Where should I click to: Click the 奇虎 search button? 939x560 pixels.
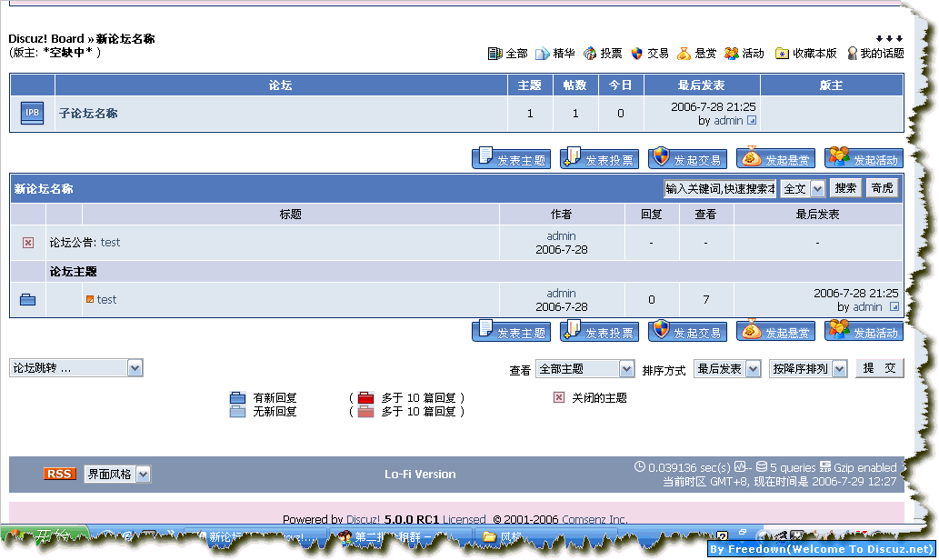pos(882,188)
